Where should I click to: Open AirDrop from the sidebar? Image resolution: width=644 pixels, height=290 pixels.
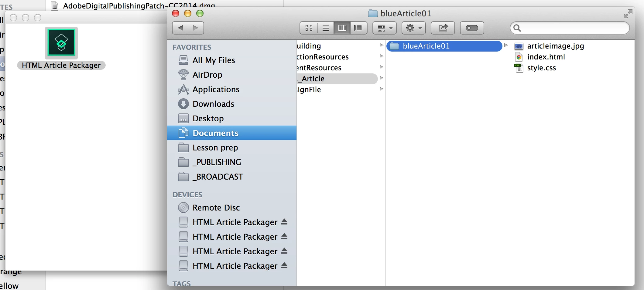[x=232, y=75]
